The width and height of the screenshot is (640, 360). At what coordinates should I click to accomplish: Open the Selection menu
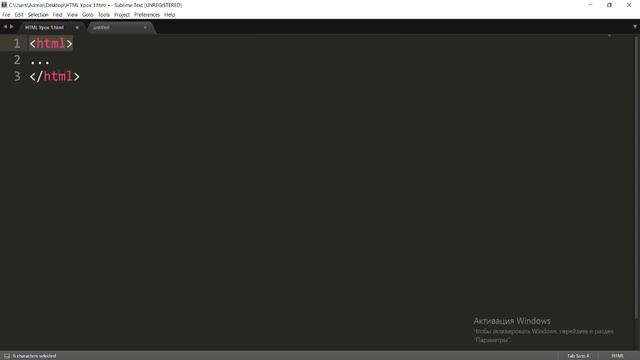click(x=38, y=15)
